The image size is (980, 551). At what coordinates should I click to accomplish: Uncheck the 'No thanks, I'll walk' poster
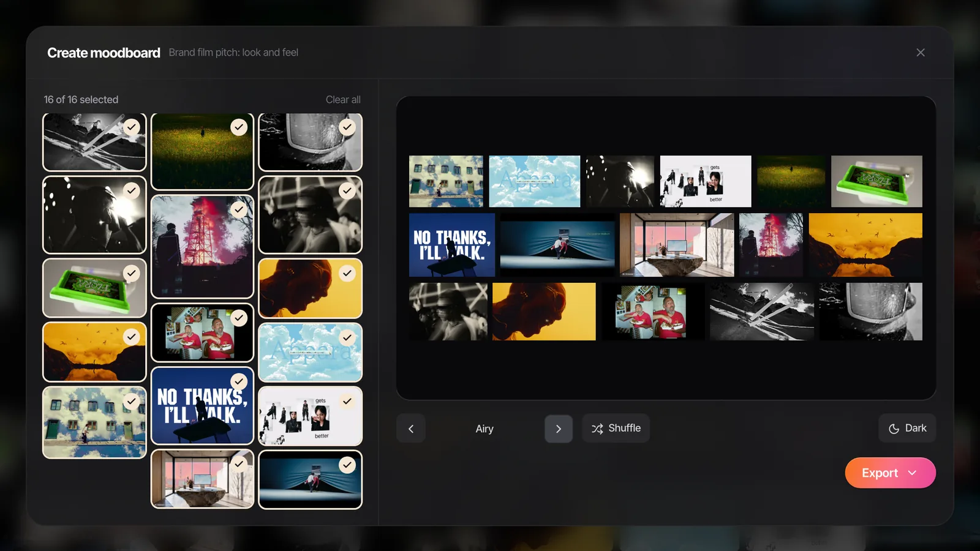239,381
